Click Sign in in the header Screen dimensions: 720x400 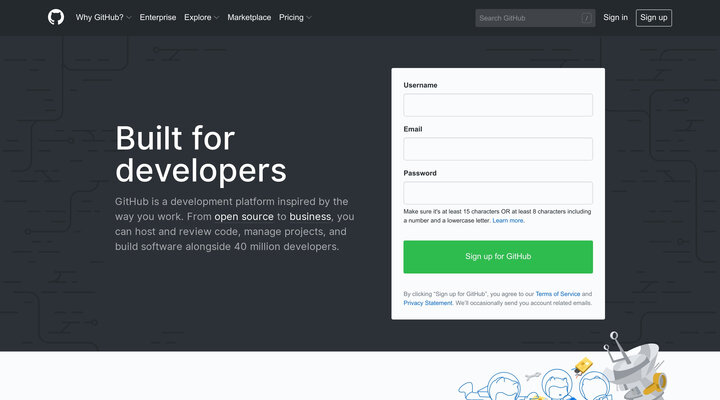[615, 17]
